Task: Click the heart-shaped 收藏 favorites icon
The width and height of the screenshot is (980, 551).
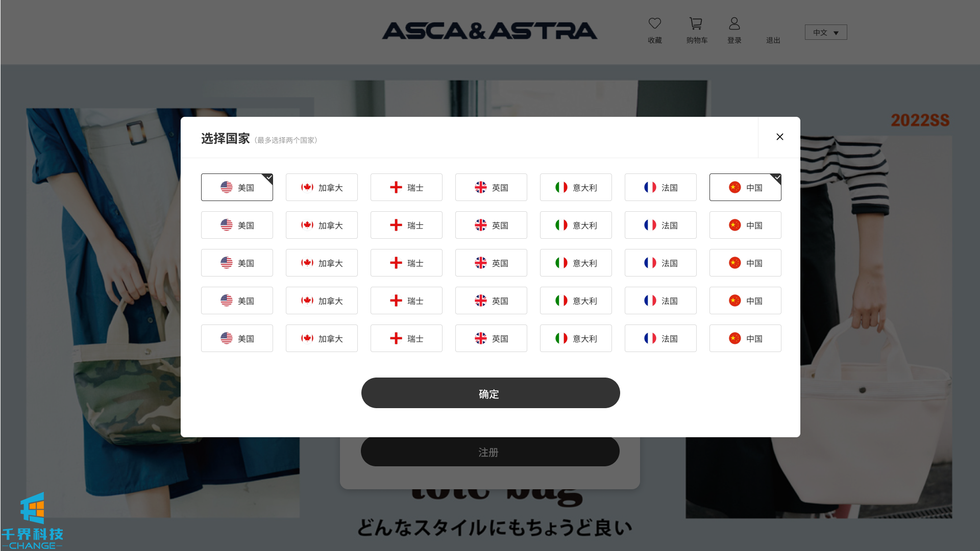Action: (654, 23)
